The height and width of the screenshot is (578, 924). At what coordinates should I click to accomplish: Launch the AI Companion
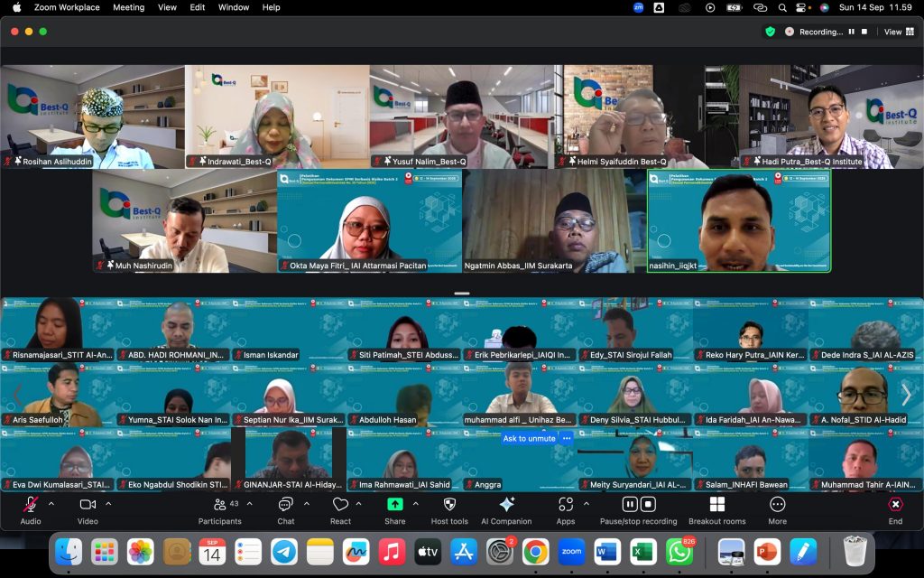(x=506, y=505)
